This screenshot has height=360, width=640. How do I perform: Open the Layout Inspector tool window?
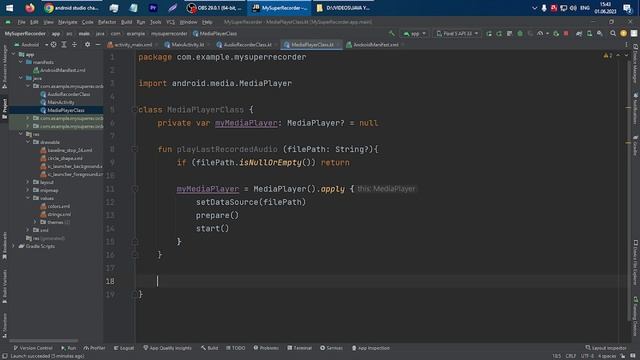[x=606, y=348]
